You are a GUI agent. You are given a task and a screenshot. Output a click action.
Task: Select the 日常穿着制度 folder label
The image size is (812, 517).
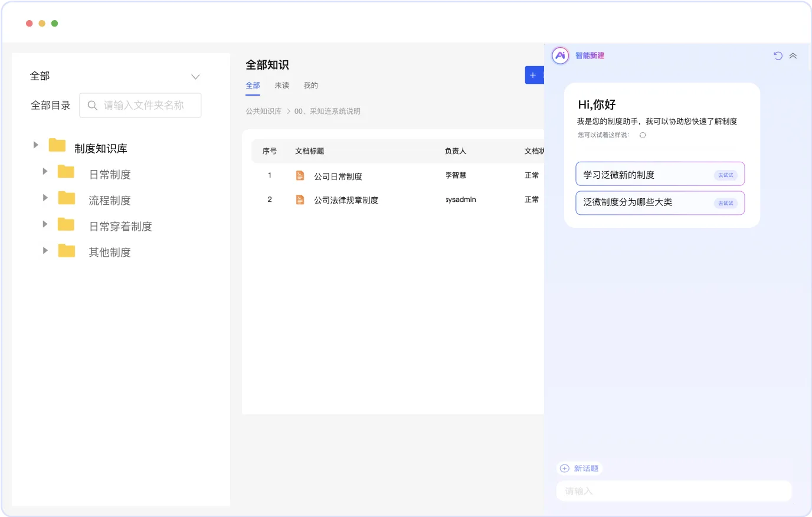tap(120, 227)
